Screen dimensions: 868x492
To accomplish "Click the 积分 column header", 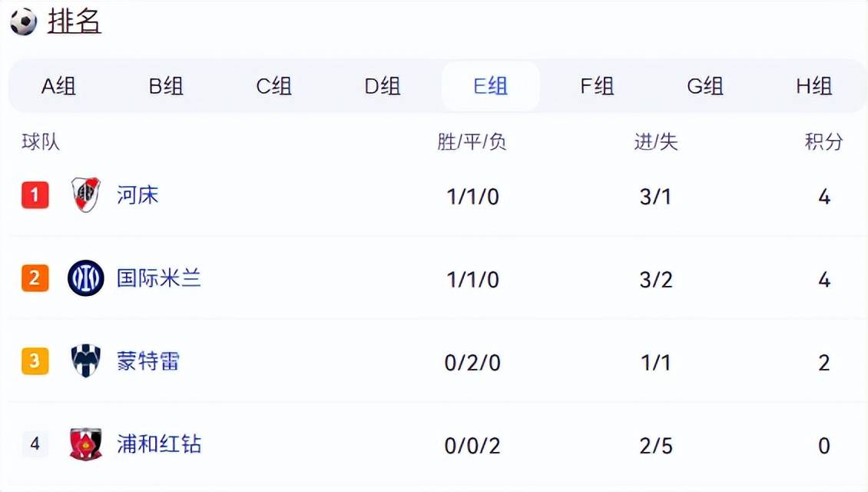I will click(826, 141).
